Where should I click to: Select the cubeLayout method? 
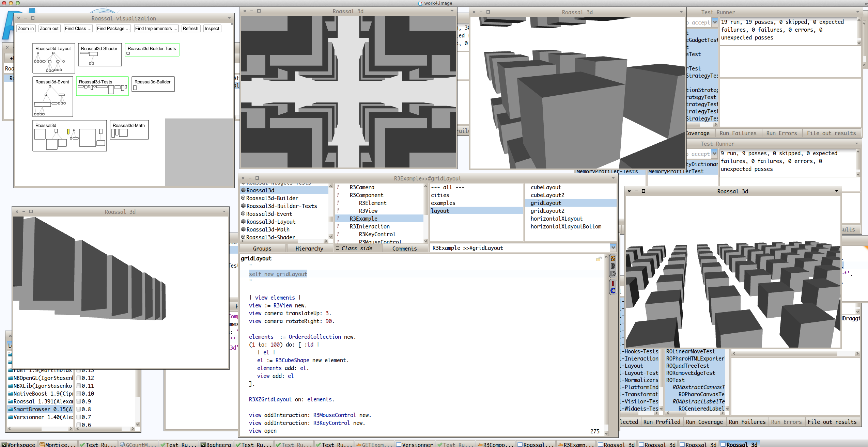point(571,187)
